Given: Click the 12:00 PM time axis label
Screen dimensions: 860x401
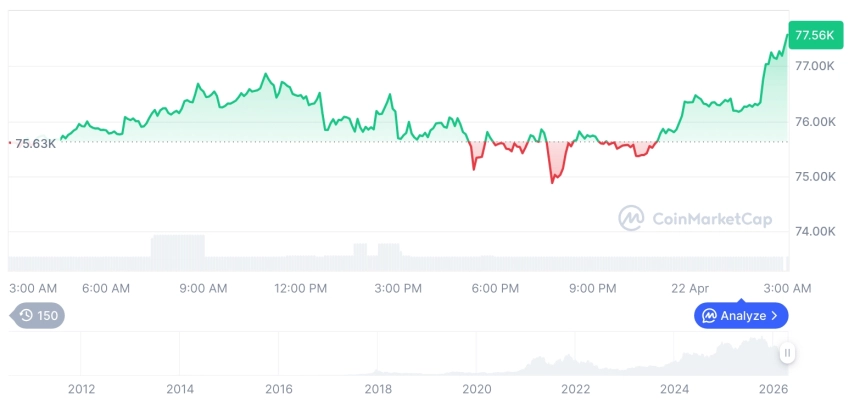Looking at the screenshot, I should pyautogui.click(x=301, y=288).
